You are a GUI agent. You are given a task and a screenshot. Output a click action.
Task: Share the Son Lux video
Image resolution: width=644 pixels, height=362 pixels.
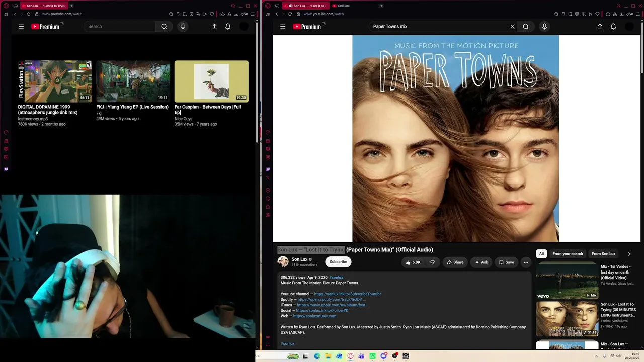click(455, 262)
